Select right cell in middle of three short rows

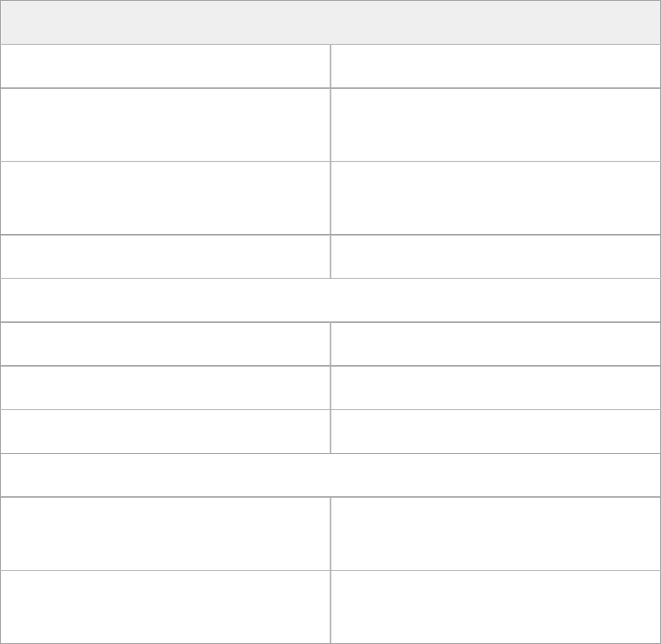point(495,388)
